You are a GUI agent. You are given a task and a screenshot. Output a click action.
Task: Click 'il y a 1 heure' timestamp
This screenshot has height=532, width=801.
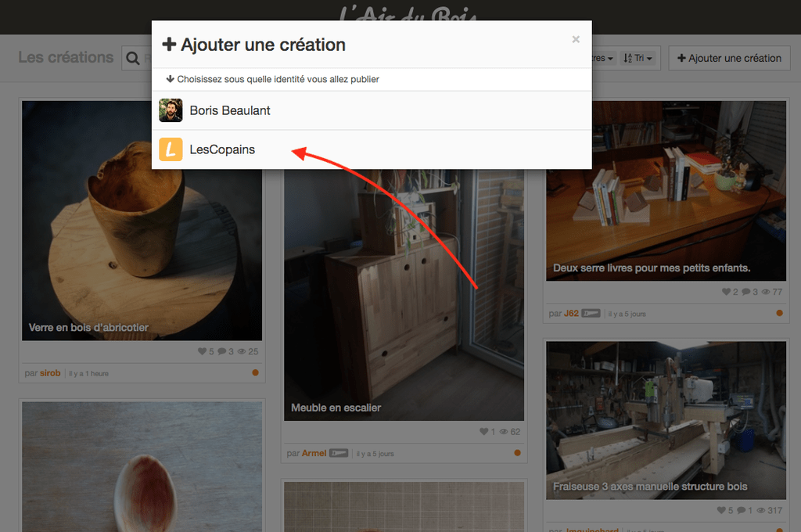point(89,374)
